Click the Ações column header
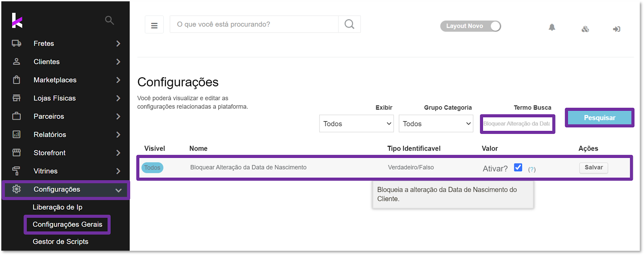The height and width of the screenshot is (255, 644). [588, 148]
